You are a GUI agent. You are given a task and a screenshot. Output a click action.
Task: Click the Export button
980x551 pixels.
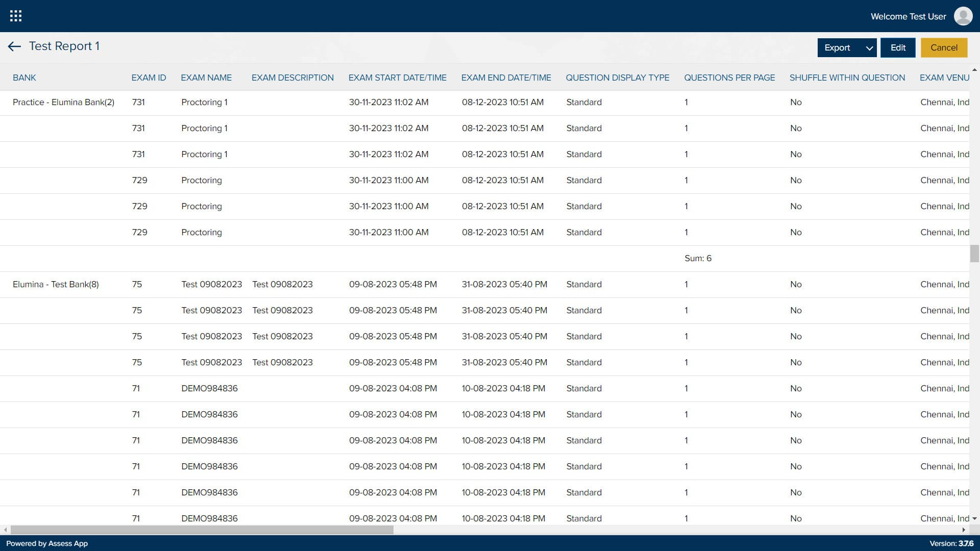837,48
